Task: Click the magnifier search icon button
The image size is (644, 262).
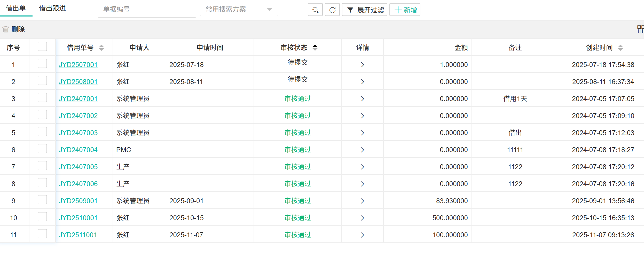Action: [x=315, y=10]
